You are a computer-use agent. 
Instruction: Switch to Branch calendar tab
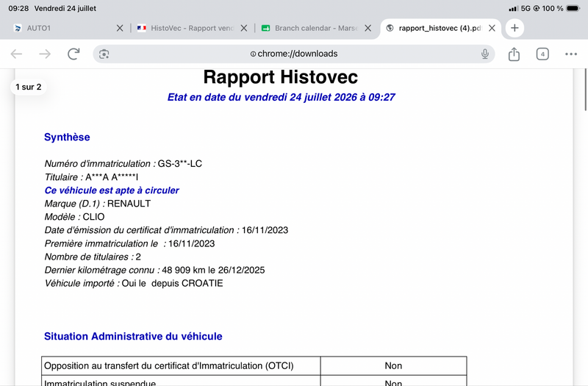pos(309,28)
